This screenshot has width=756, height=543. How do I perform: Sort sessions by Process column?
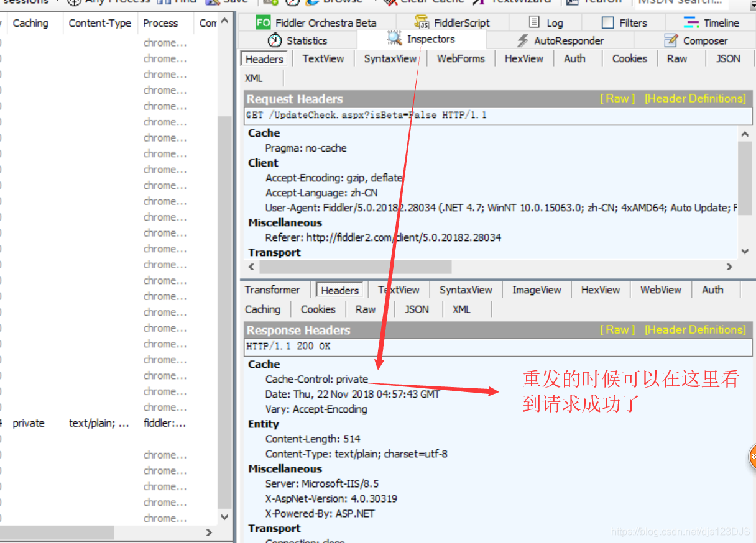coord(160,23)
